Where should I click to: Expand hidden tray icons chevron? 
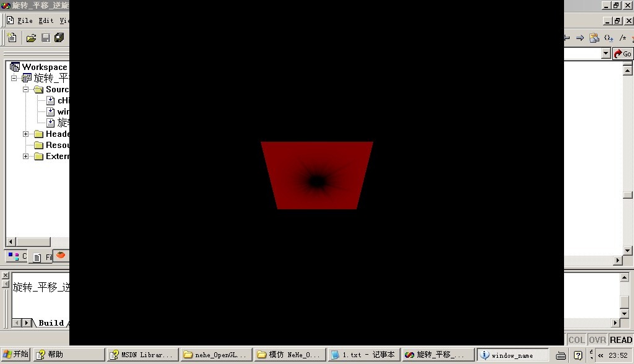pos(601,355)
